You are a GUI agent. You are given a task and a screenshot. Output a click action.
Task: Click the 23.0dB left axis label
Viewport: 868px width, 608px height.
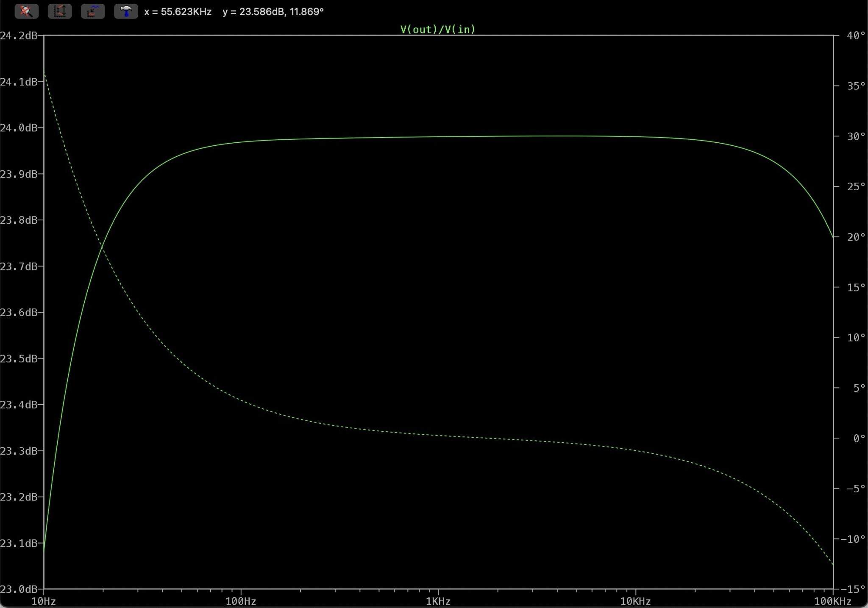pos(19,589)
